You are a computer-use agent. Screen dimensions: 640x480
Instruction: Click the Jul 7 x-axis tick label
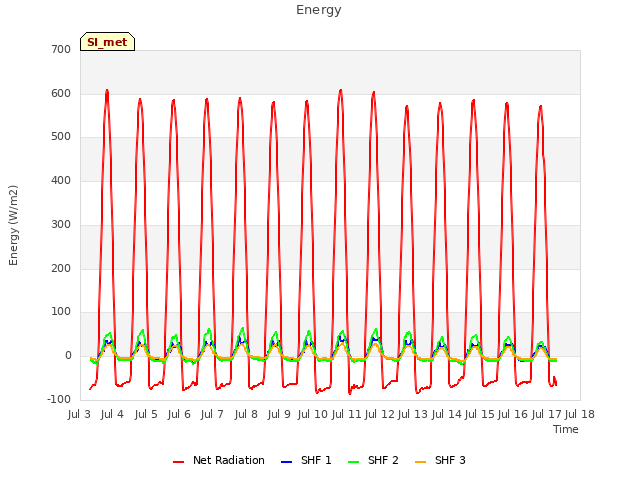click(212, 414)
